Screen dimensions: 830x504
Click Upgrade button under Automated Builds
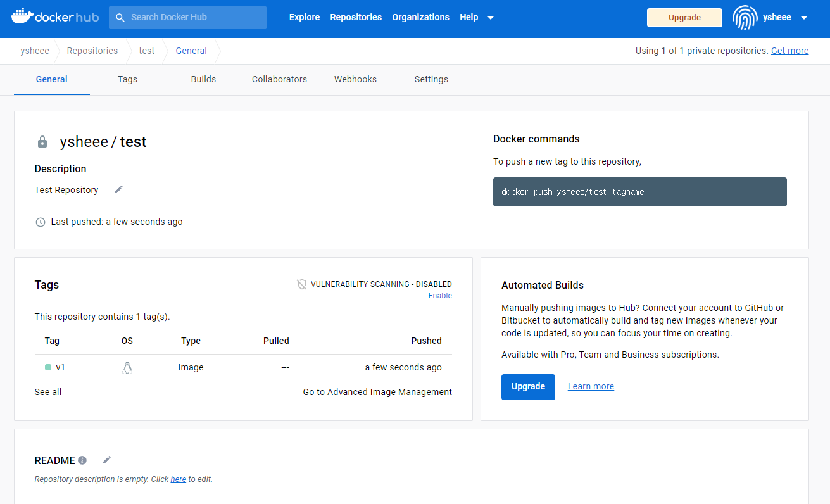pyautogui.click(x=528, y=387)
